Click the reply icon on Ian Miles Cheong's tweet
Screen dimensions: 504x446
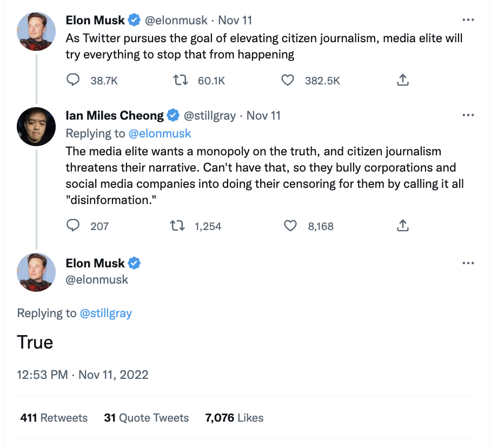click(x=74, y=225)
